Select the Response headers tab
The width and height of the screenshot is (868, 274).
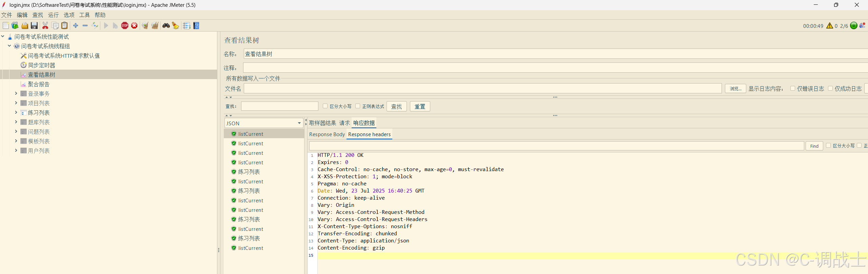(369, 134)
